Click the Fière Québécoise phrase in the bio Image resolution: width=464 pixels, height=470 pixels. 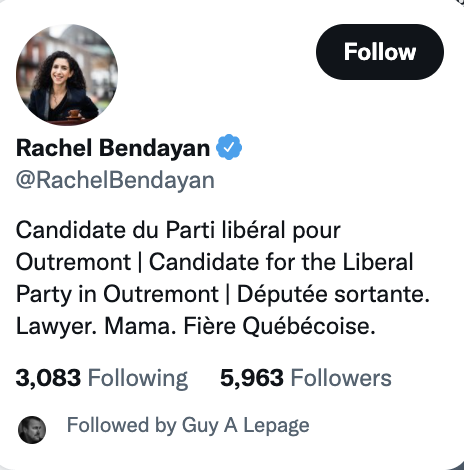point(279,326)
